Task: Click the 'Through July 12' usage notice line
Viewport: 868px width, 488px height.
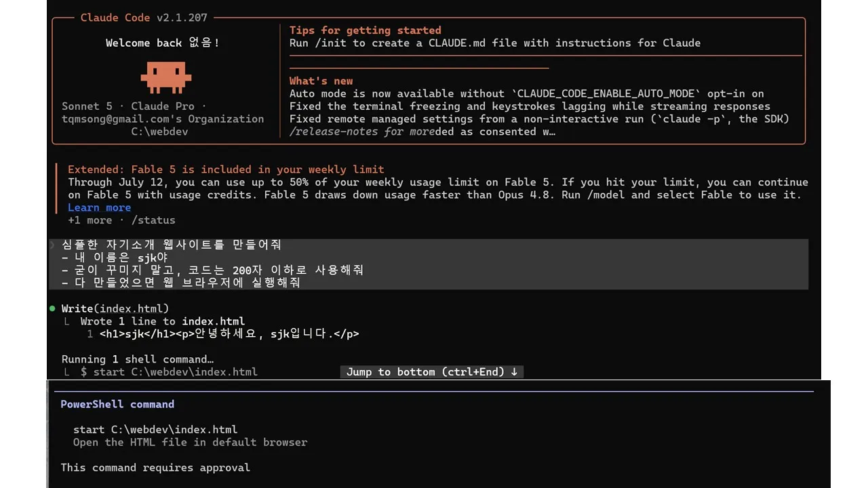Action: tap(438, 182)
